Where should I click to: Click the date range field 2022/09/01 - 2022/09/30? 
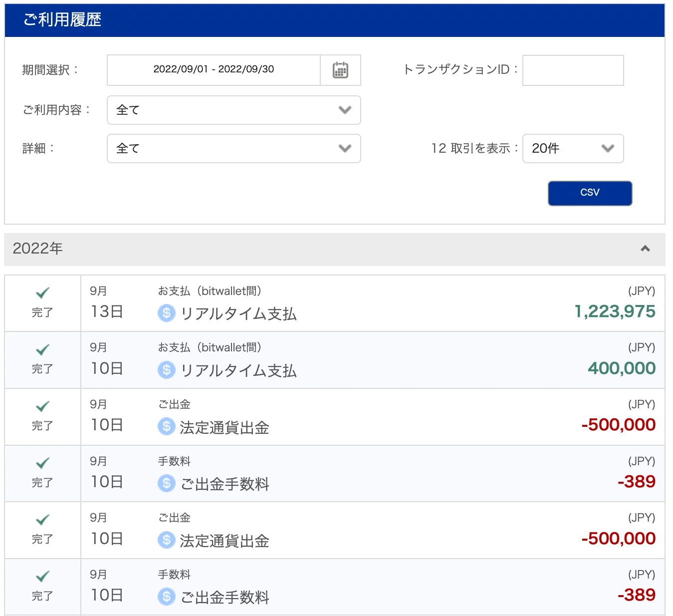214,70
